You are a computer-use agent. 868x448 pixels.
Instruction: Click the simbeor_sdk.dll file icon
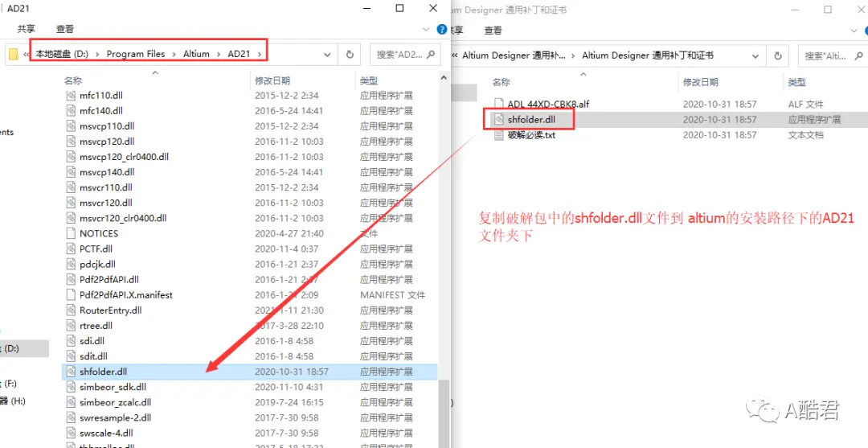(x=70, y=387)
